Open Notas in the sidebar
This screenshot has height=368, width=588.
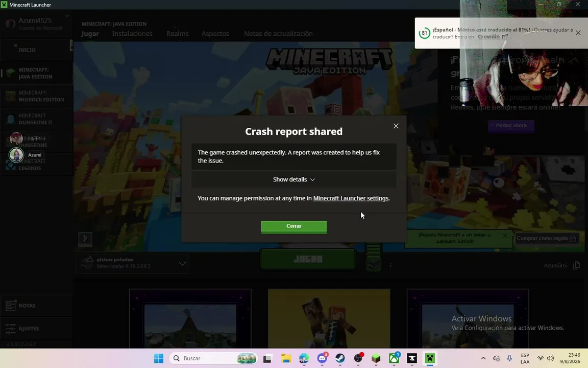[36, 306]
